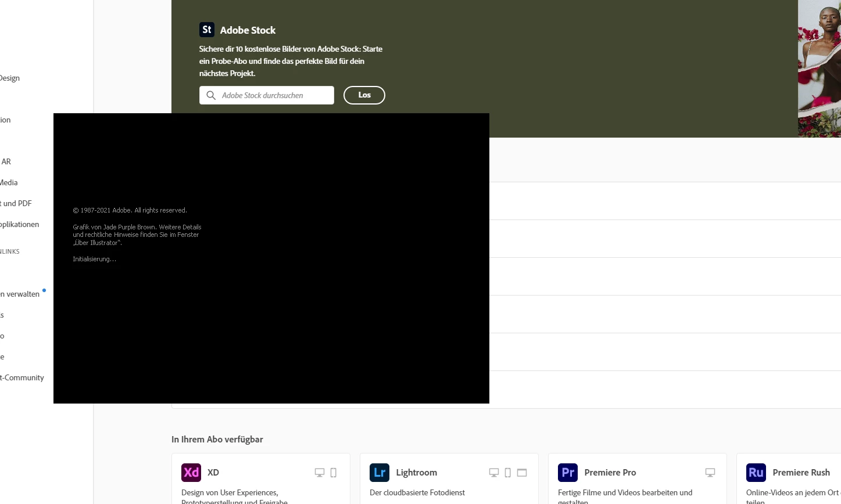Image resolution: width=841 pixels, height=504 pixels.
Task: Click the Adobe Stock promo photo of a woman
Action: pyautogui.click(x=819, y=69)
